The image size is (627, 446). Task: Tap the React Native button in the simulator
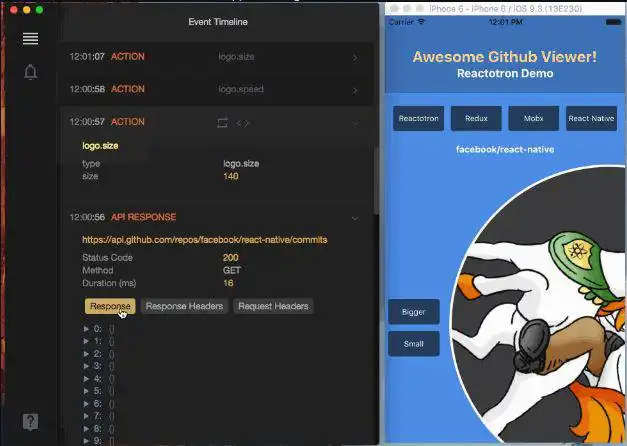coord(591,118)
